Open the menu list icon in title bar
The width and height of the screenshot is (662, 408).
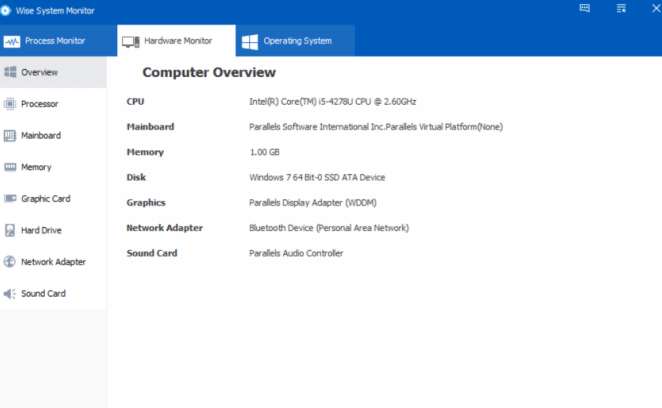621,8
